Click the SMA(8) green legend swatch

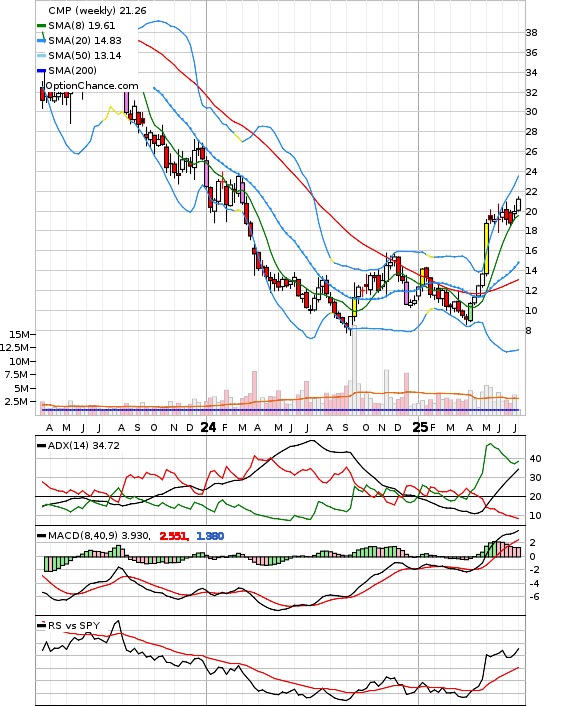(x=41, y=26)
